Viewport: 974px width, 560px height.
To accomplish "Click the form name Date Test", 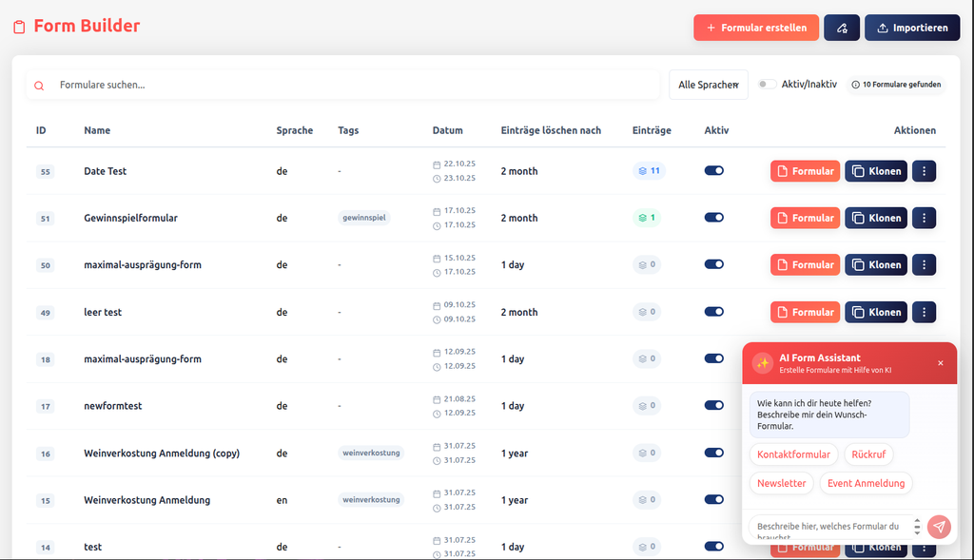I will 105,171.
